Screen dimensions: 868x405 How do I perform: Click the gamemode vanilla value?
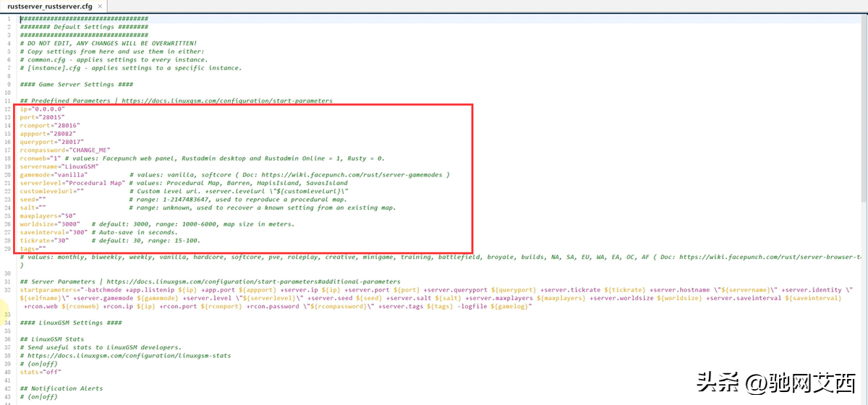(69, 174)
